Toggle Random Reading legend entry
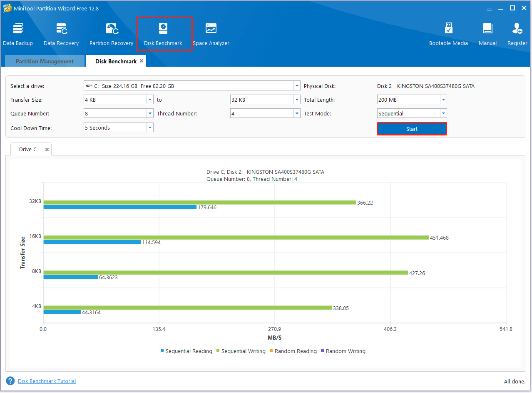The image size is (532, 393). [x=293, y=351]
